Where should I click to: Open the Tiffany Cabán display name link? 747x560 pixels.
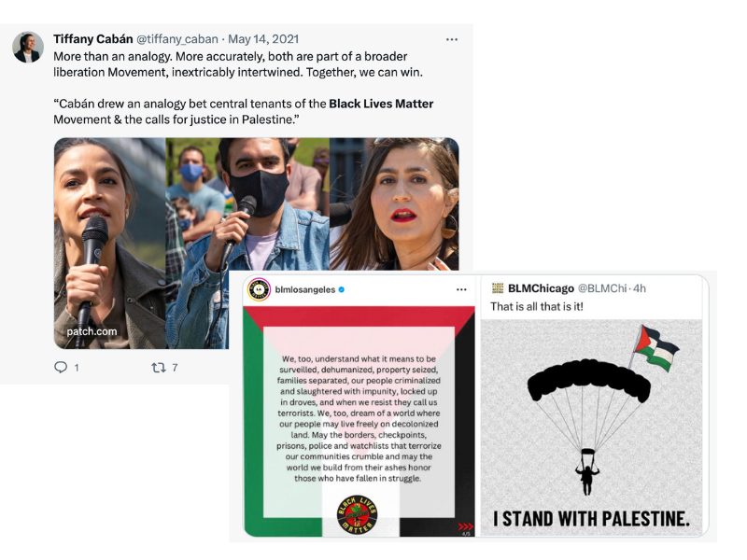(x=92, y=39)
